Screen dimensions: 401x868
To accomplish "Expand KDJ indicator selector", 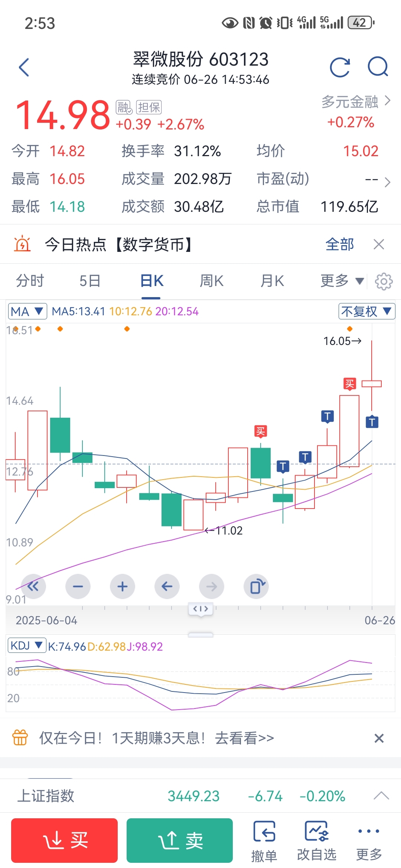I will click(27, 646).
